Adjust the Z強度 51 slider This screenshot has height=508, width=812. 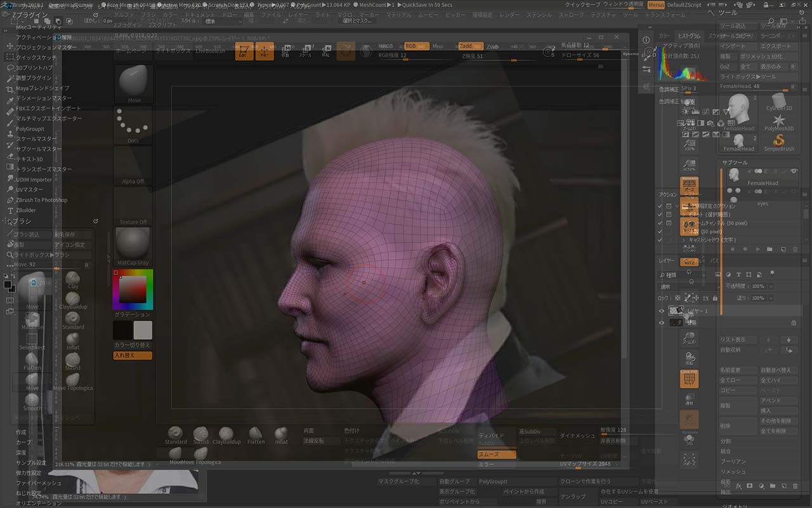pyautogui.click(x=498, y=57)
